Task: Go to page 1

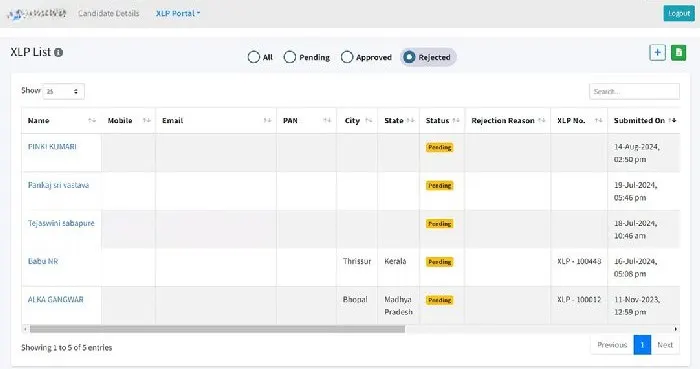Action: click(x=642, y=345)
